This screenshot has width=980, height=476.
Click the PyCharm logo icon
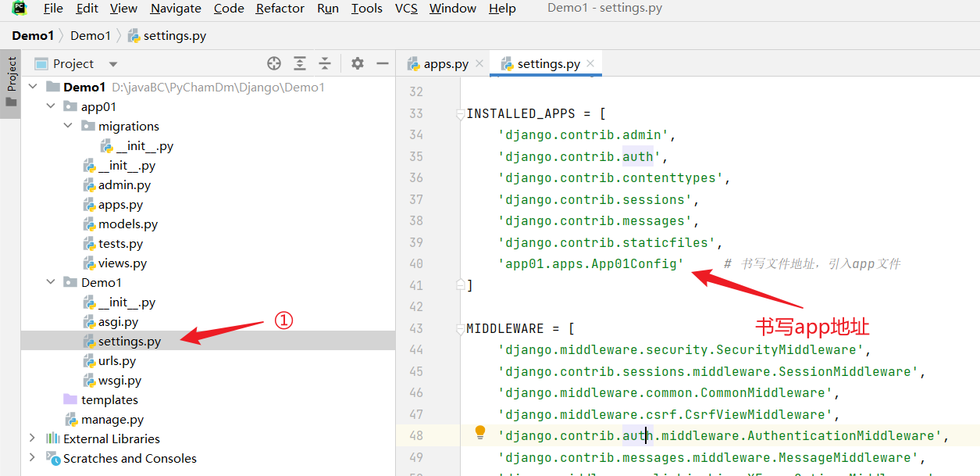tap(20, 9)
